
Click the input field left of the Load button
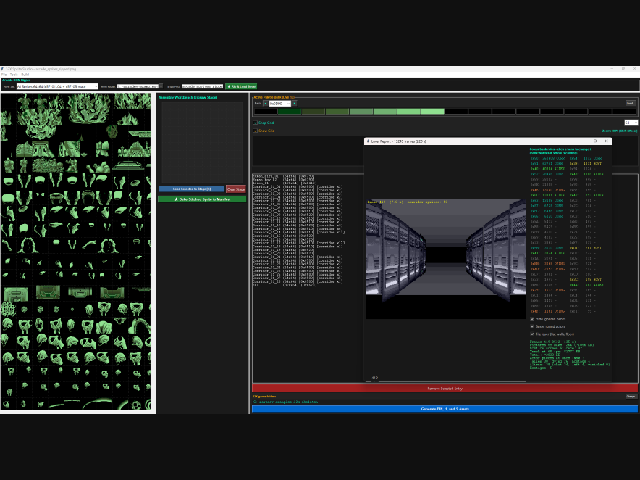[x=202, y=87]
